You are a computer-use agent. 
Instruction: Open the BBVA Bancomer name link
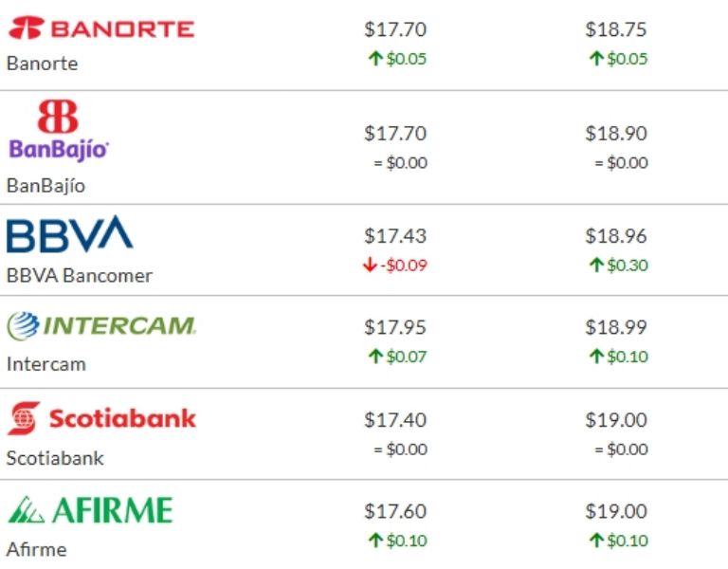79,276
